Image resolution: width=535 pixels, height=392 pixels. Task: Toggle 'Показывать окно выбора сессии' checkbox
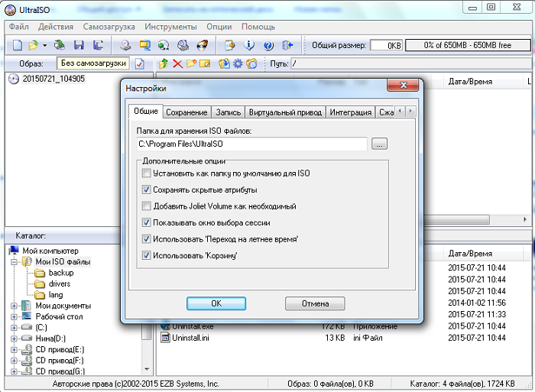pyautogui.click(x=147, y=222)
